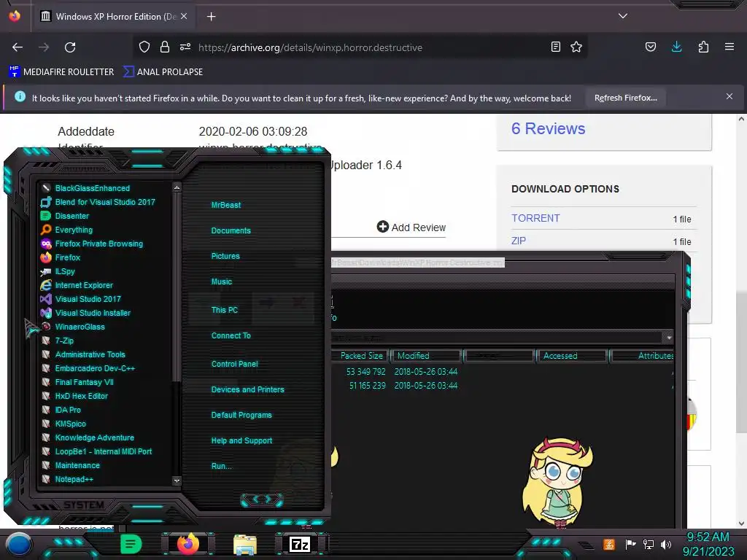Open a new tab with plus button
Screen dimensions: 747x560
[x=211, y=17]
